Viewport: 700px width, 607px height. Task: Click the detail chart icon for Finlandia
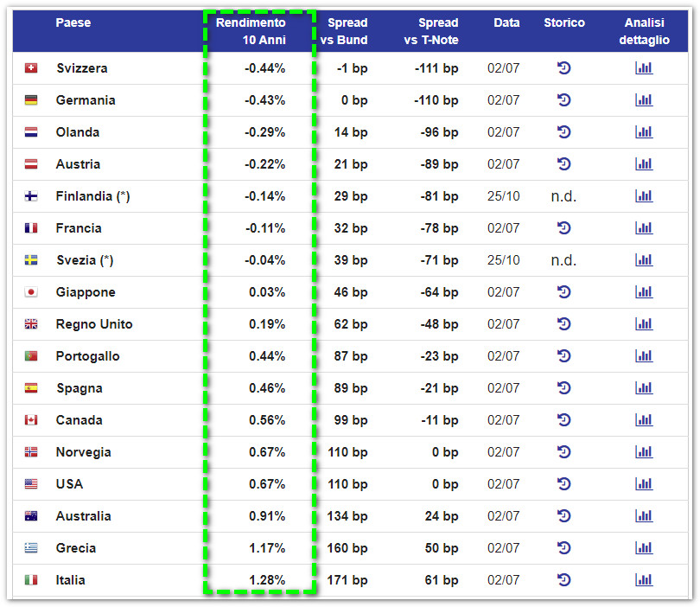click(644, 196)
